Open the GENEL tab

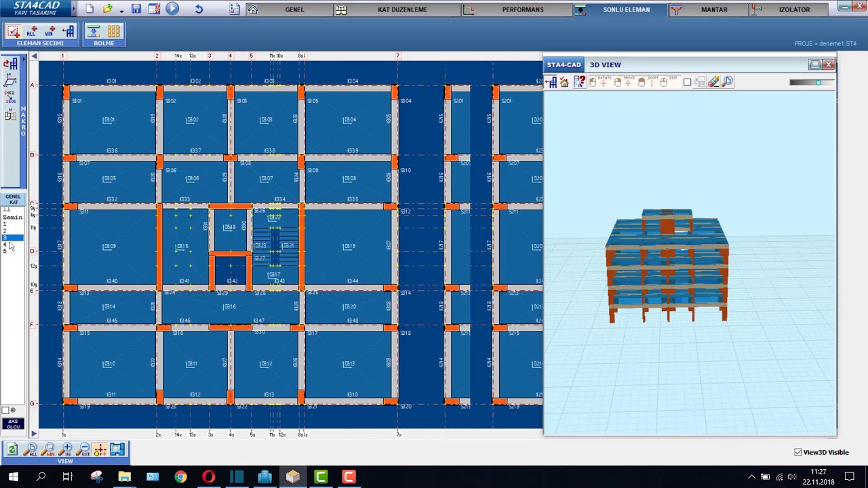click(x=294, y=9)
